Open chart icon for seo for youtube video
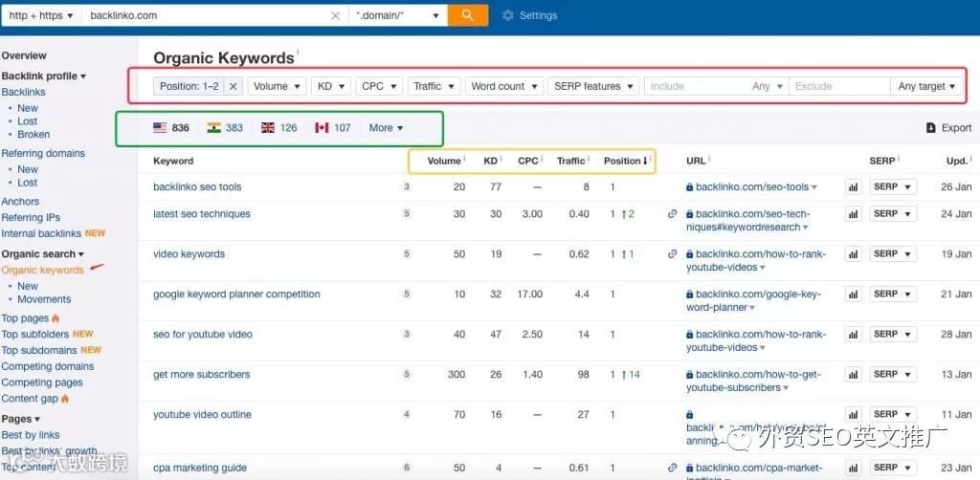The height and width of the screenshot is (480, 980). 853,335
